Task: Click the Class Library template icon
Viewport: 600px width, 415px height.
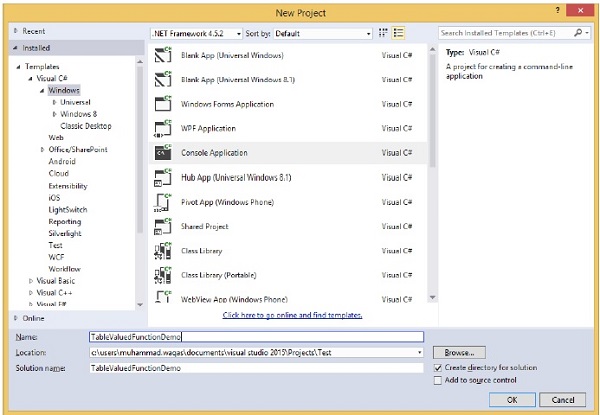Action: pyautogui.click(x=162, y=251)
